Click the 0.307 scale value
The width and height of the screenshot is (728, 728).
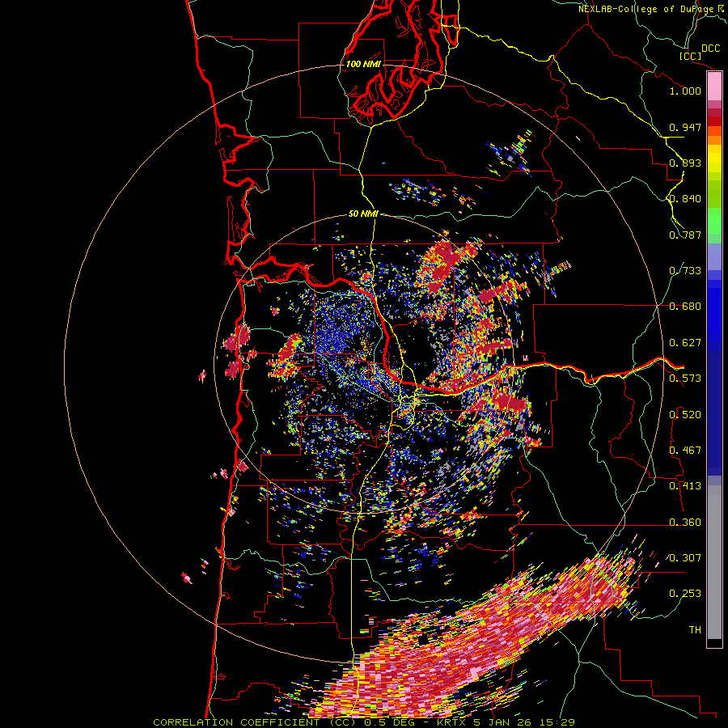685,558
